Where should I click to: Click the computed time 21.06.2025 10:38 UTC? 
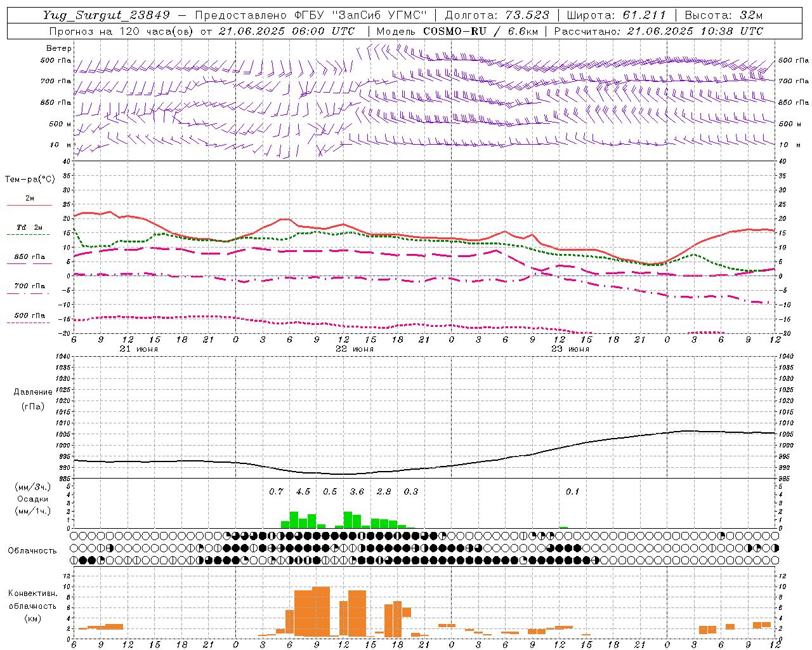[x=695, y=31]
